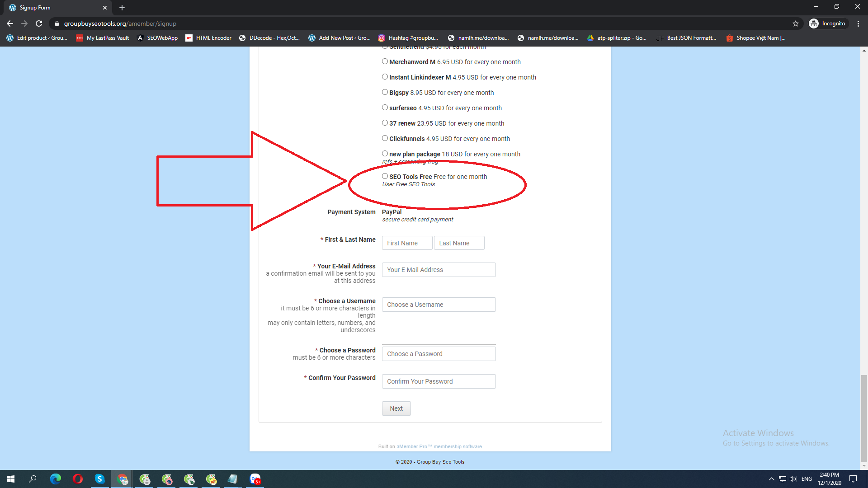
Task: Switch the ENG input language
Action: coord(807,479)
